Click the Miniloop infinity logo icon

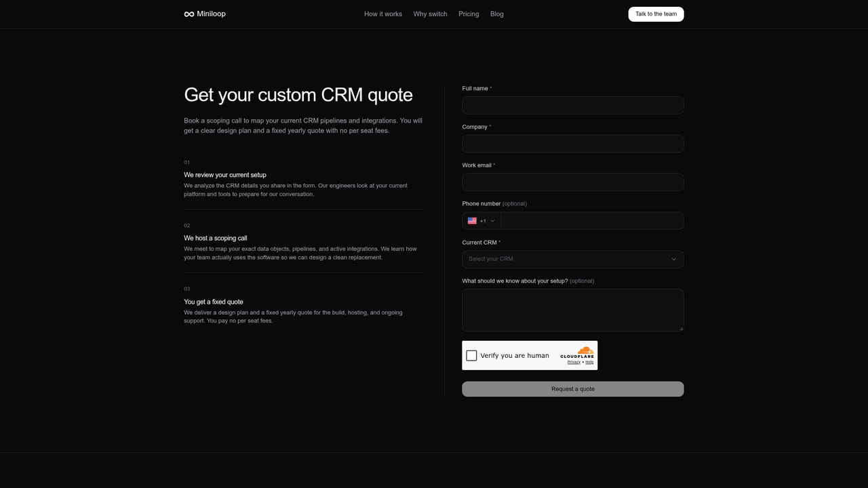click(x=189, y=14)
